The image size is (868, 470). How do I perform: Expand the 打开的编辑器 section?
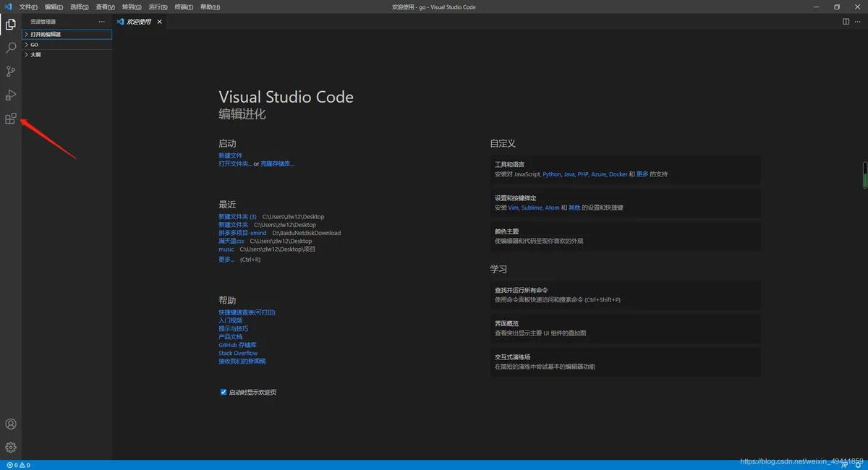tap(67, 34)
